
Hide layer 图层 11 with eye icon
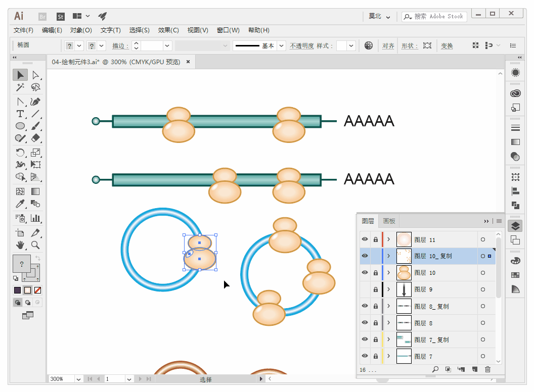(365, 239)
